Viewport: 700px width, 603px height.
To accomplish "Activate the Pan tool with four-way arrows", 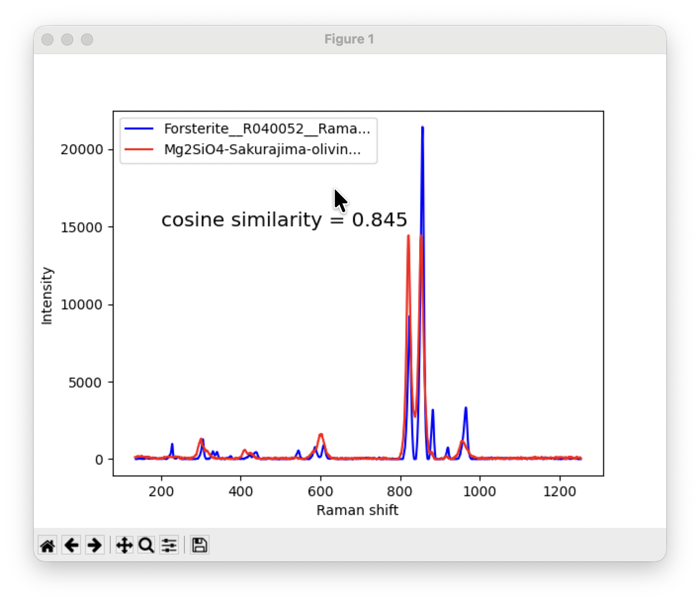I will click(x=124, y=546).
